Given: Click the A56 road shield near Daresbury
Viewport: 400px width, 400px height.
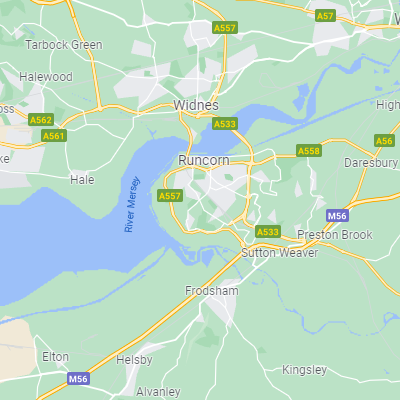Looking at the screenshot, I should tap(384, 141).
